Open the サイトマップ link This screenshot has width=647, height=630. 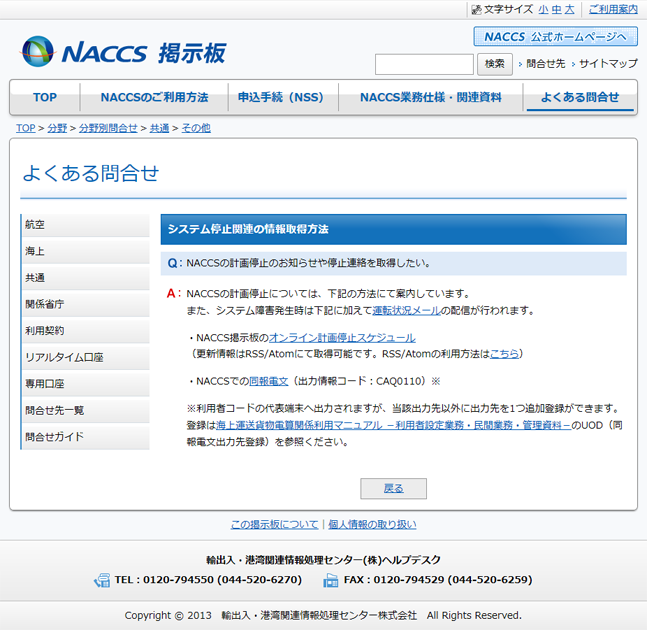607,64
